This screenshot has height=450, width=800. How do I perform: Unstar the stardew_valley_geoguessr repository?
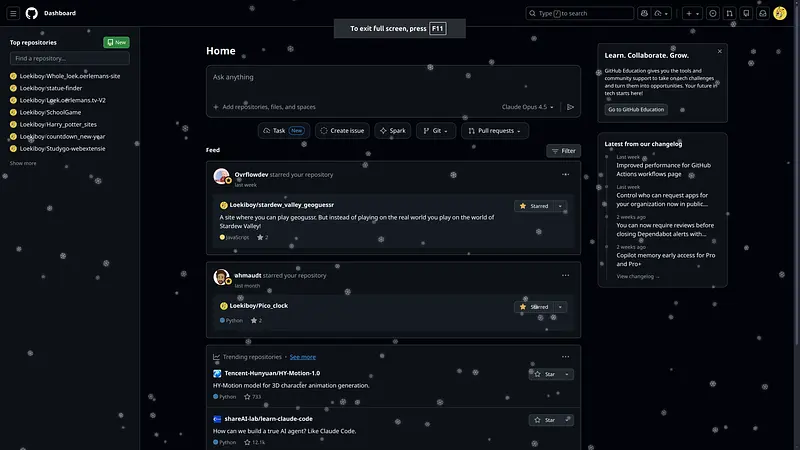[534, 206]
